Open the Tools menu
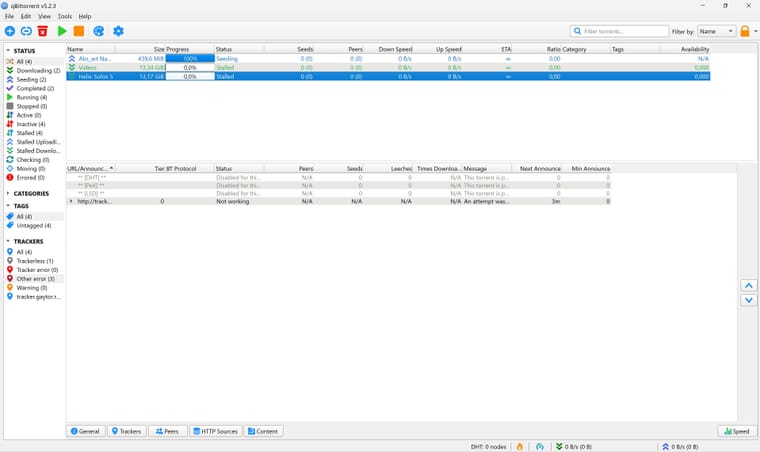This screenshot has height=452, width=760. tap(64, 16)
